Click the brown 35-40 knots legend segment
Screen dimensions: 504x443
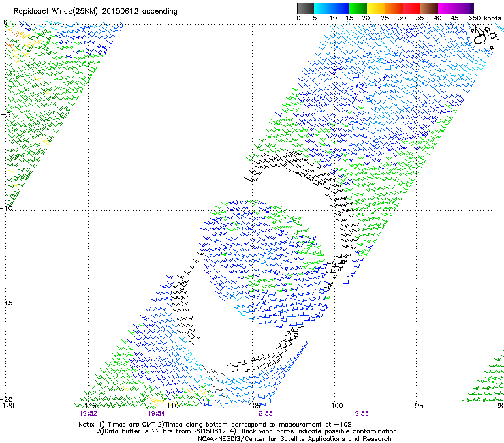pos(429,8)
